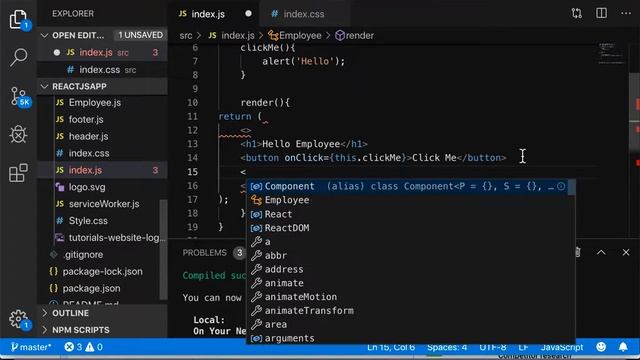Screen dimensions: 640x360
Task: Change indentation via Spaces: 4
Action: point(447,347)
